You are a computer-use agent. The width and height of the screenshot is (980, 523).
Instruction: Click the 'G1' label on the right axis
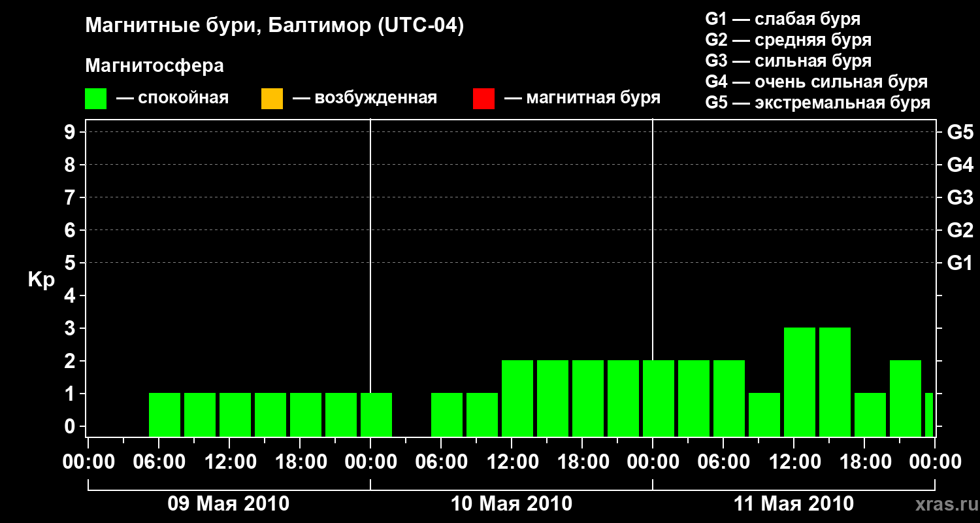(x=960, y=263)
